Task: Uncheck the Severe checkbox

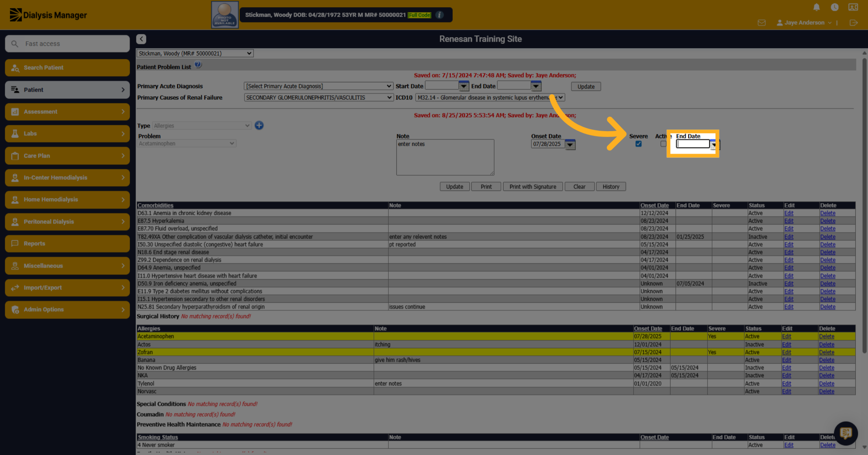Action: tap(638, 144)
